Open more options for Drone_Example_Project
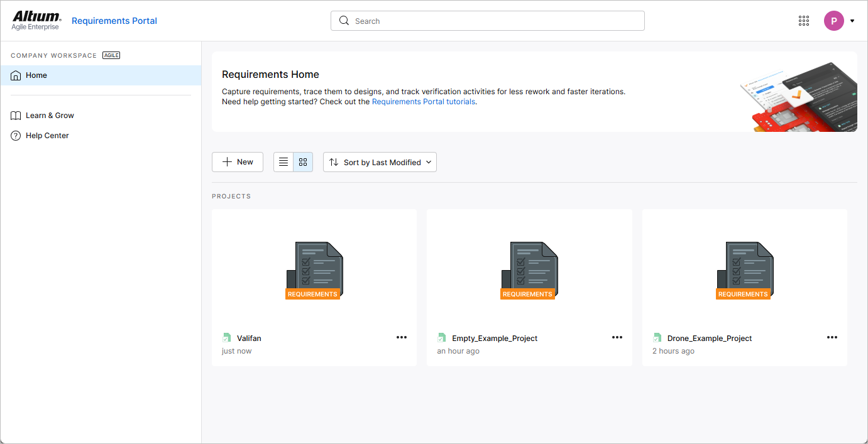868x444 pixels. click(832, 338)
